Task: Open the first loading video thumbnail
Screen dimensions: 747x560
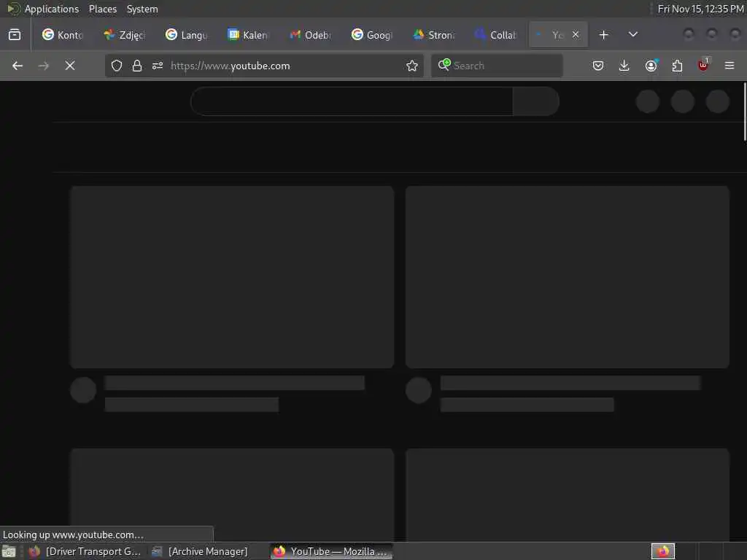Action: [x=232, y=277]
